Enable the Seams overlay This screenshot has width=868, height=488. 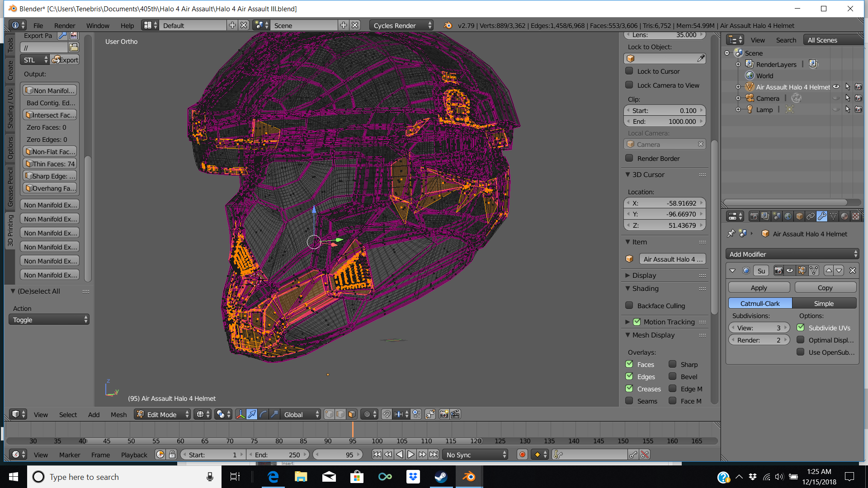click(629, 401)
